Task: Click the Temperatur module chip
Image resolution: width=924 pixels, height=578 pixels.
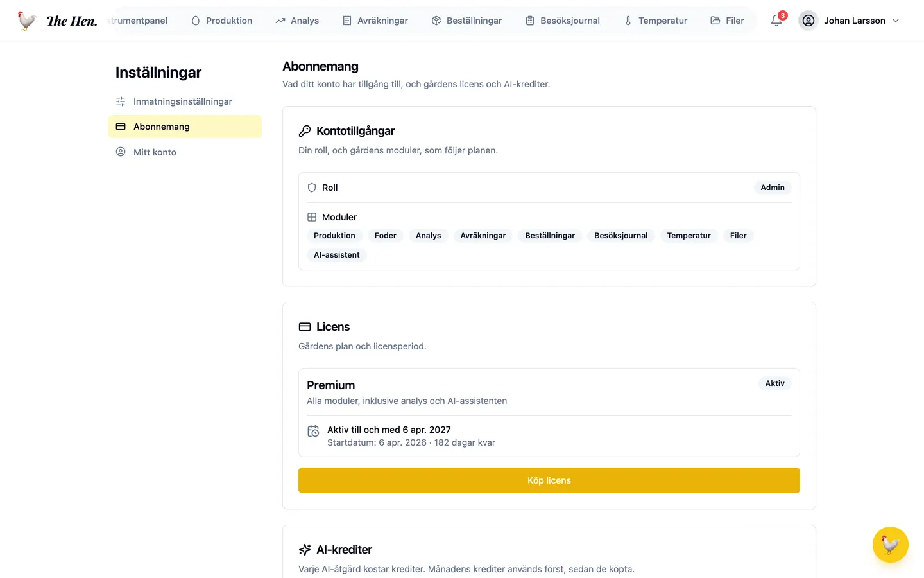Action: pyautogui.click(x=689, y=236)
